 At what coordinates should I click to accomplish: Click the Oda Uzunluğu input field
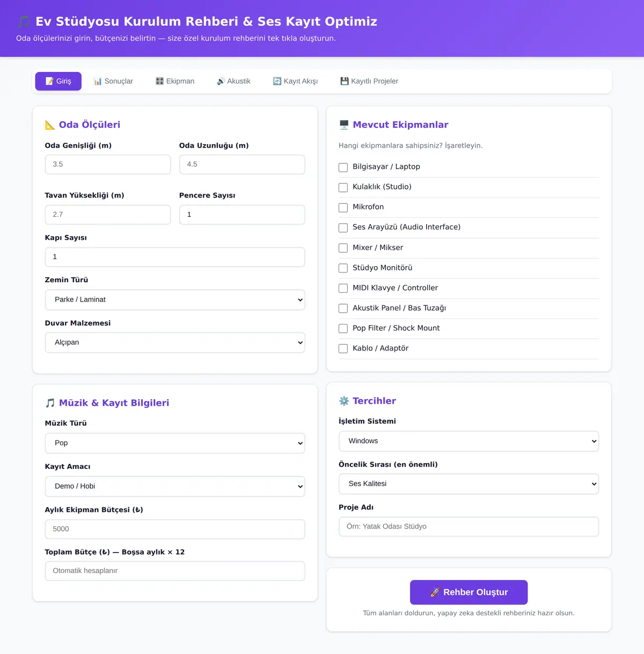242,164
